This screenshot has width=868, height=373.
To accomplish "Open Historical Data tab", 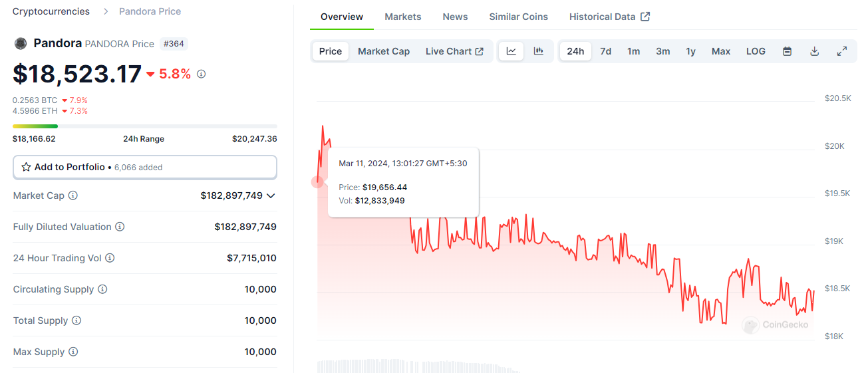I will coord(609,17).
